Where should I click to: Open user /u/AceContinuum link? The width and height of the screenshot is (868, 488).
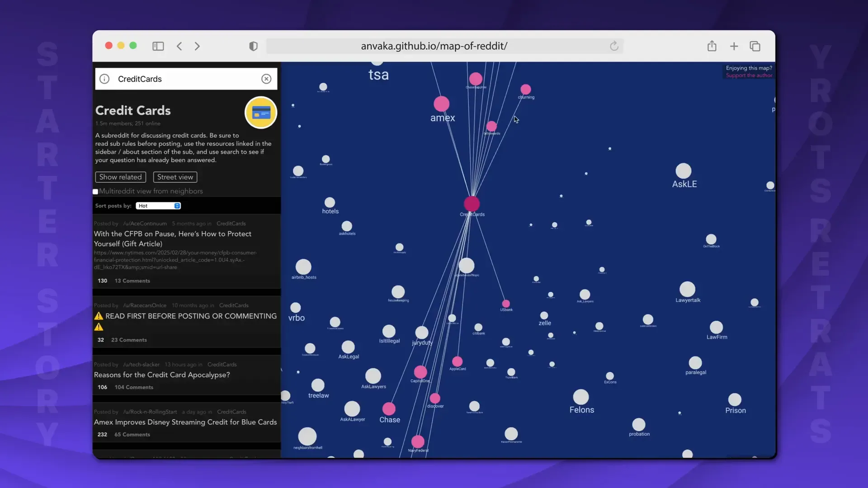[145, 224]
